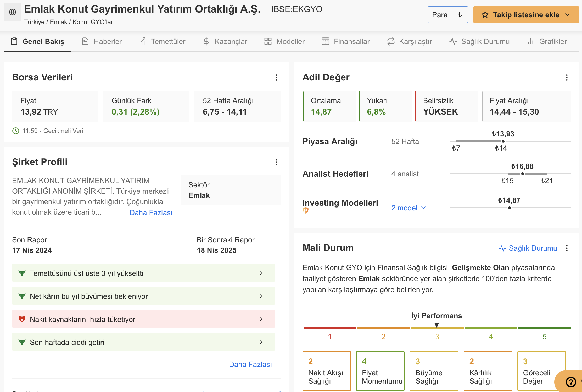Open Borsa Verileri three-dot menu
The image size is (582, 392).
[276, 77]
